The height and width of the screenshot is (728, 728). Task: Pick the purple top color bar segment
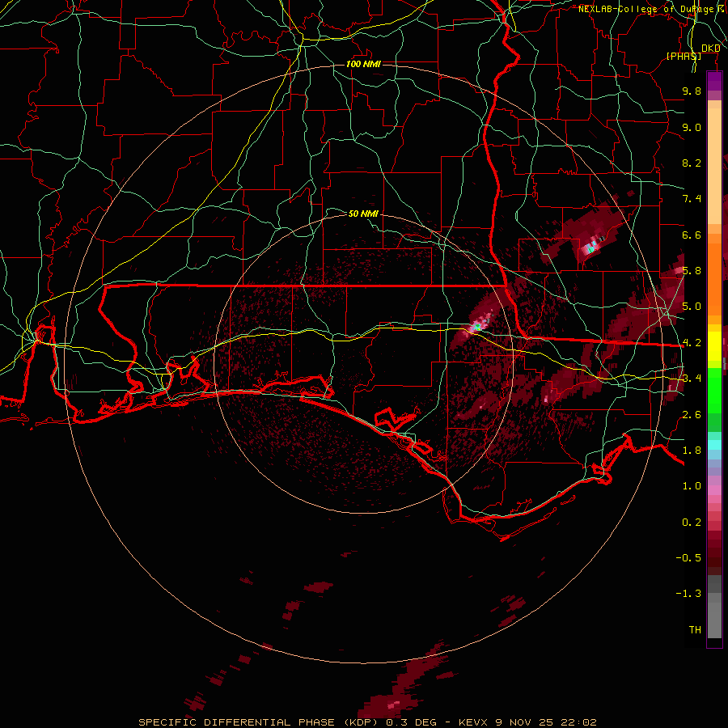coord(714,81)
